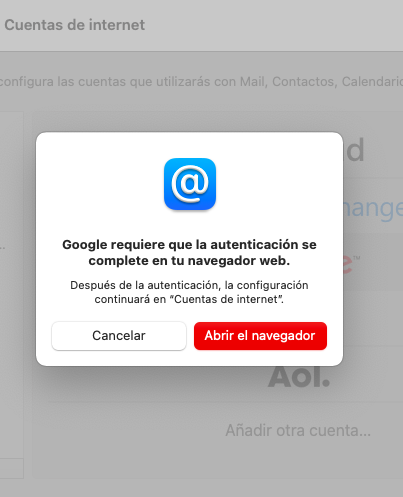Image resolution: width=403 pixels, height=497 pixels.
Task: Choose Añadir otra cuenta… option
Action: pyautogui.click(x=298, y=430)
